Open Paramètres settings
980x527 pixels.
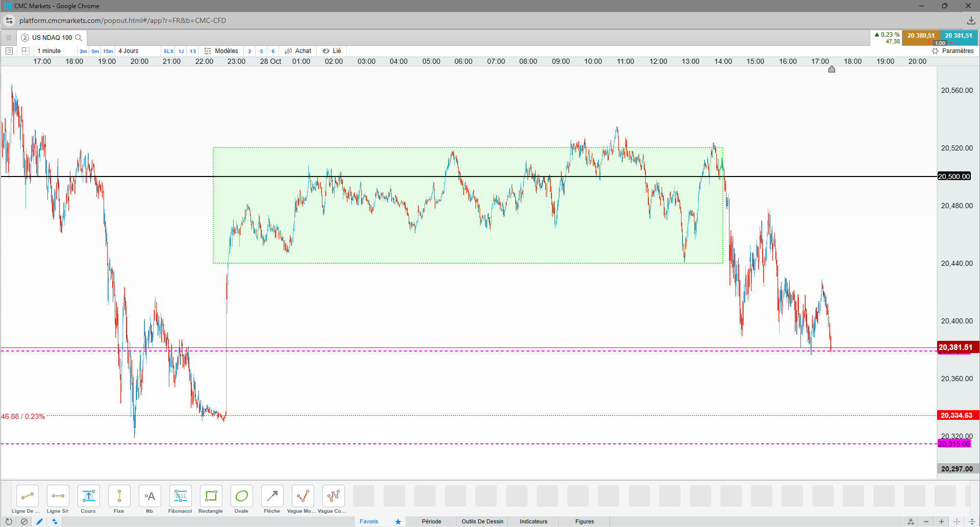[x=952, y=51]
